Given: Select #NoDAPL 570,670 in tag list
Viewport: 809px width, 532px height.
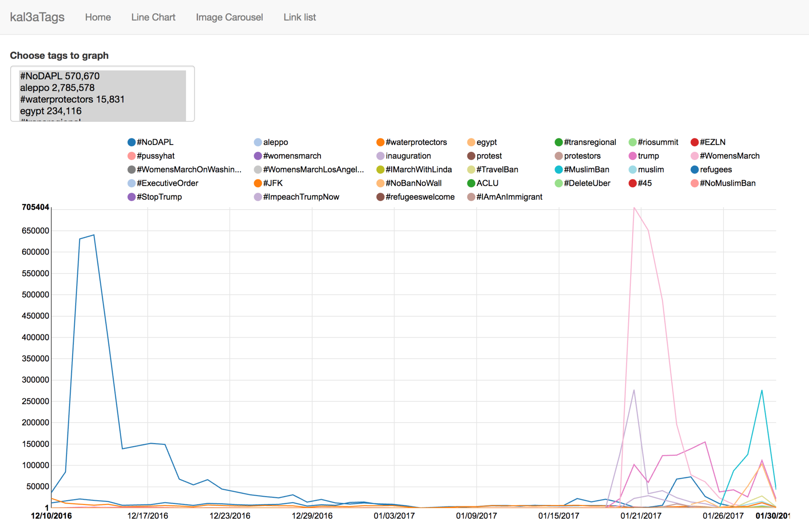Looking at the screenshot, I should click(x=60, y=76).
